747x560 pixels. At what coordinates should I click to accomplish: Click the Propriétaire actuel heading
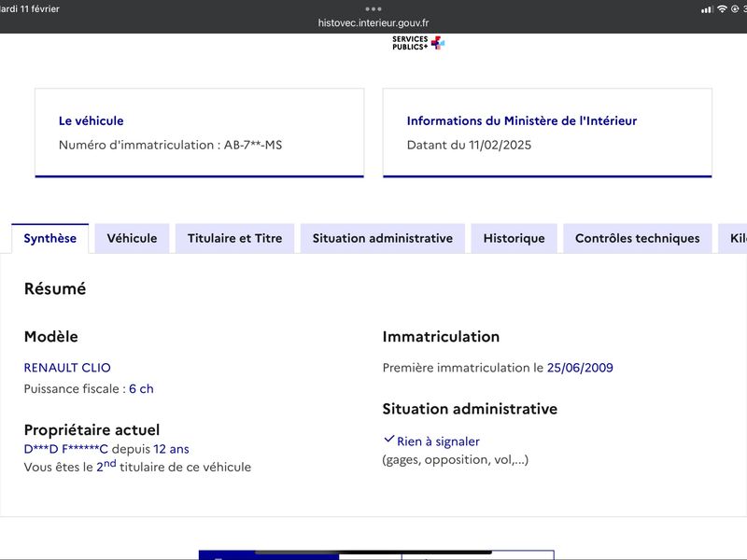click(92, 430)
